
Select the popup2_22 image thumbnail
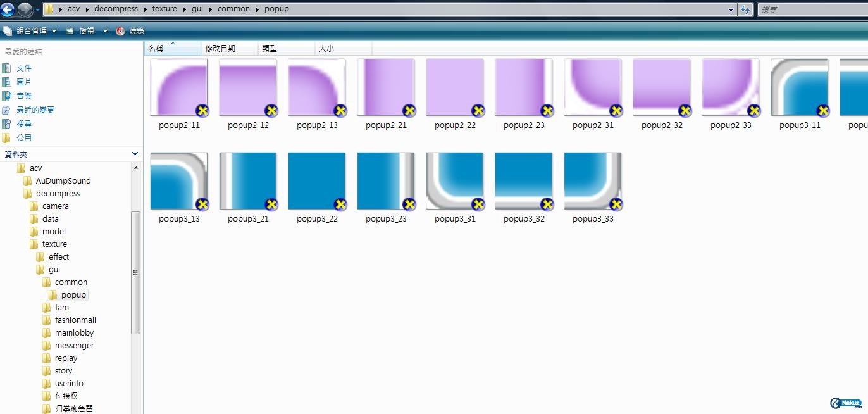[x=455, y=87]
